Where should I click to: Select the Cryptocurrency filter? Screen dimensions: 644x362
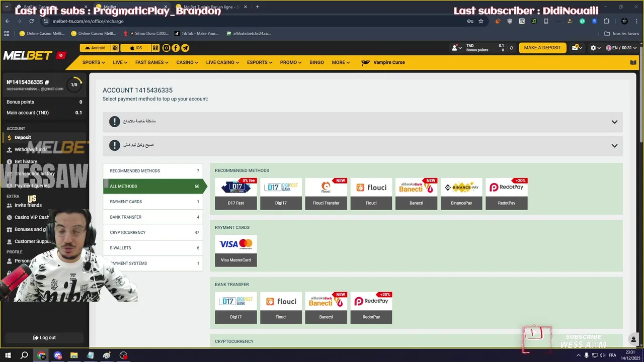153,232
